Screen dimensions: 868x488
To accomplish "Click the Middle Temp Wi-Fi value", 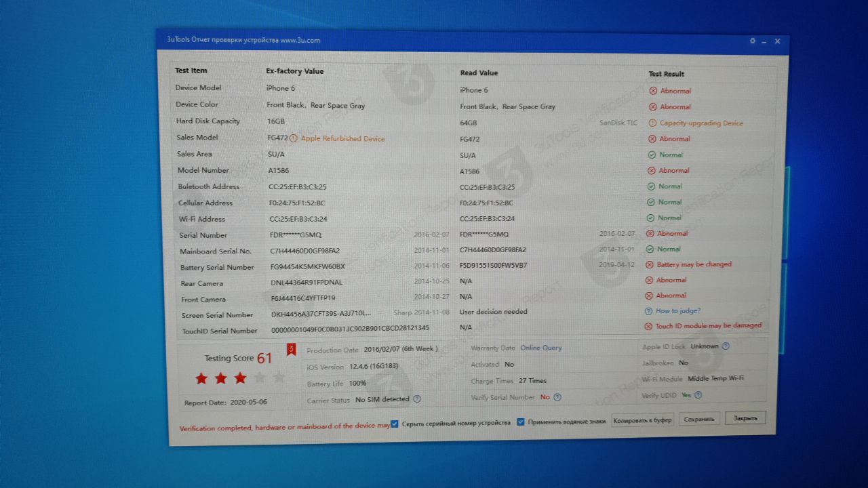I will tap(716, 379).
